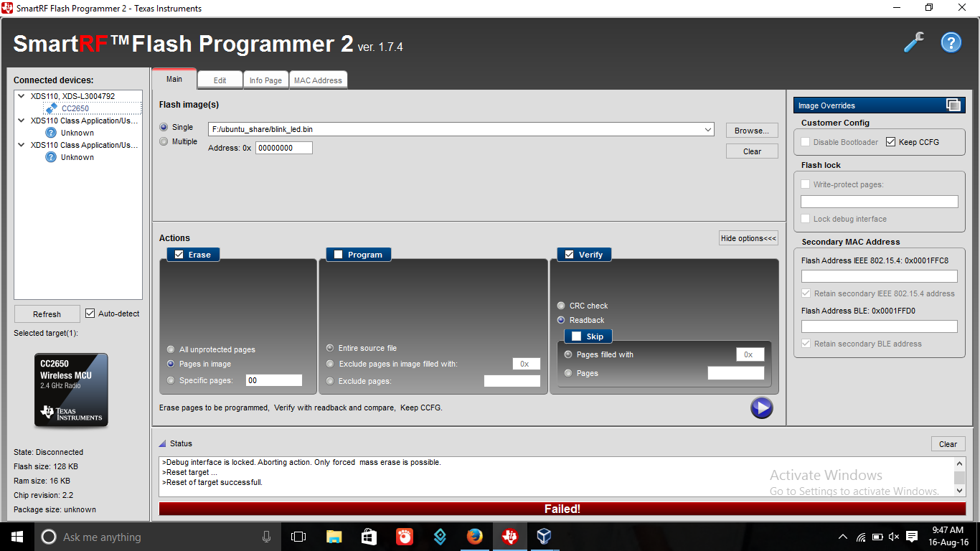Switch to the Main tab
This screenshot has height=551, width=980.
click(x=174, y=79)
